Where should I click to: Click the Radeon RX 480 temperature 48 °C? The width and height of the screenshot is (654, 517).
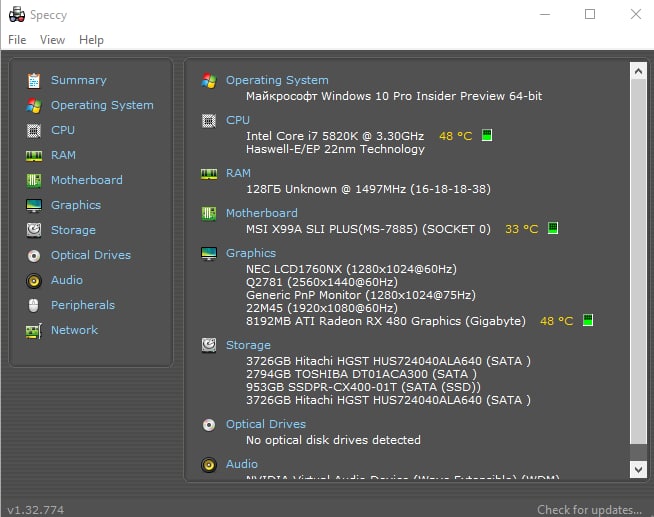(556, 321)
